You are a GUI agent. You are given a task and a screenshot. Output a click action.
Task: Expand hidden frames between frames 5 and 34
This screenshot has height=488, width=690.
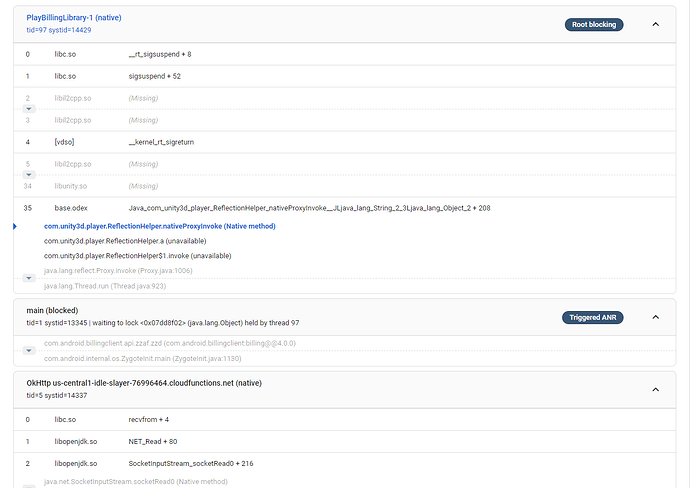pos(28,174)
